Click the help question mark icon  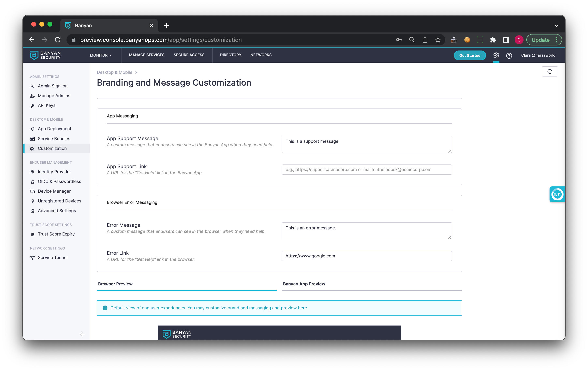(x=509, y=55)
